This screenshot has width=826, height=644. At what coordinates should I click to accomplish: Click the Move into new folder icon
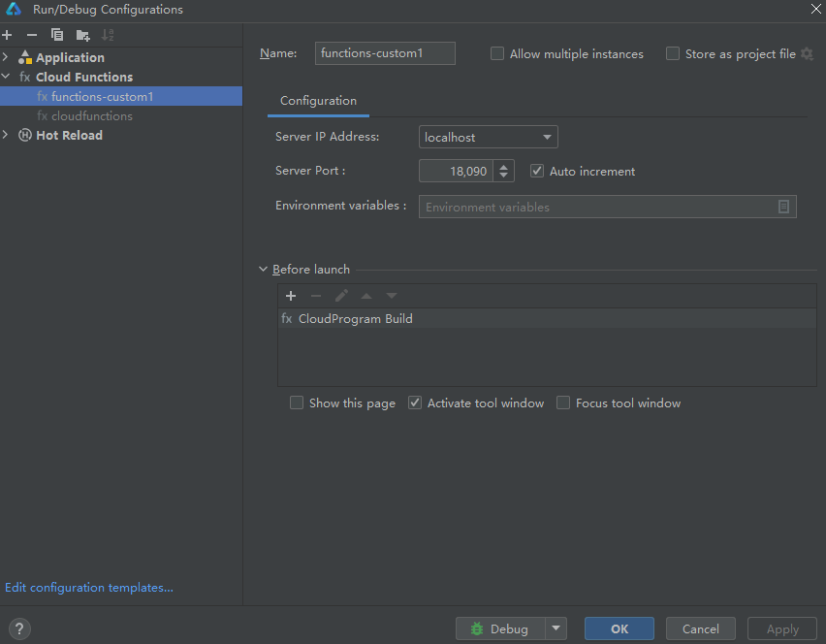(82, 35)
